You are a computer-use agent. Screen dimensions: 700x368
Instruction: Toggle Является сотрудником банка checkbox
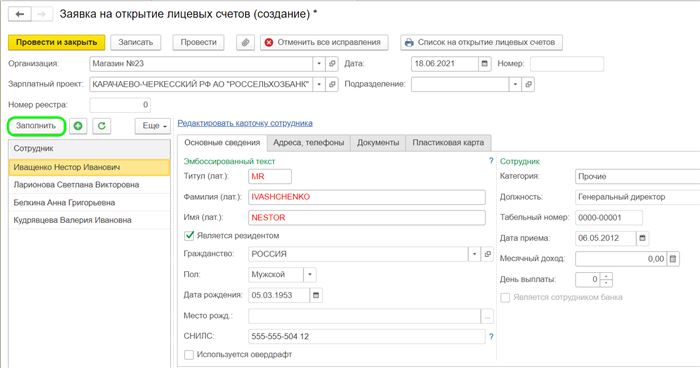pos(505,297)
